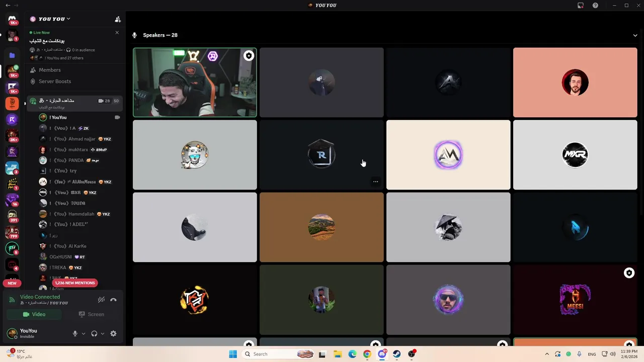
Task: Show hidden system tray icons
Action: coord(547,354)
